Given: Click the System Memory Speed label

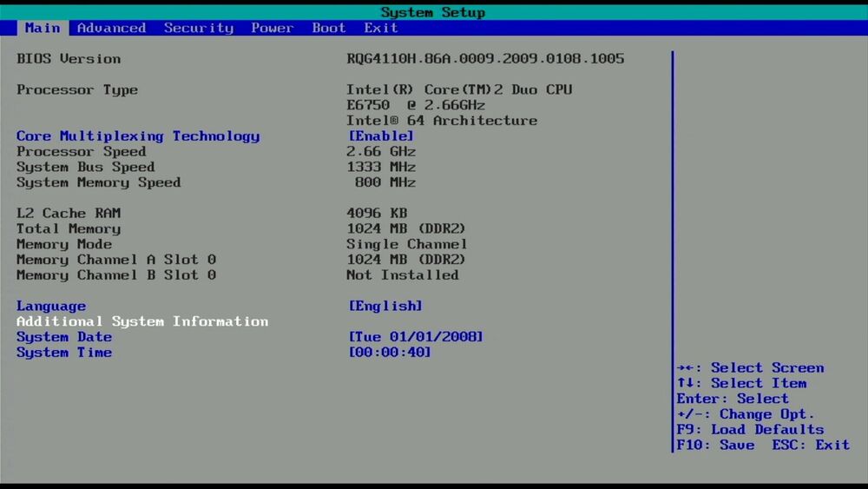Looking at the screenshot, I should [x=98, y=182].
